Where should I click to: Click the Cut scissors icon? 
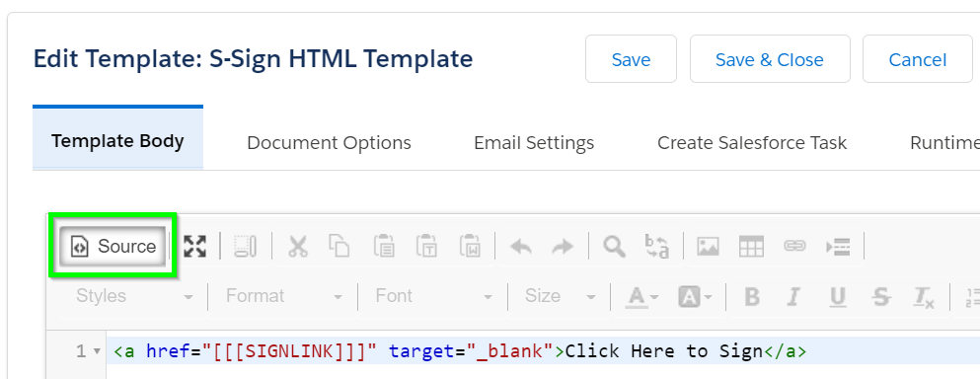[x=298, y=247]
